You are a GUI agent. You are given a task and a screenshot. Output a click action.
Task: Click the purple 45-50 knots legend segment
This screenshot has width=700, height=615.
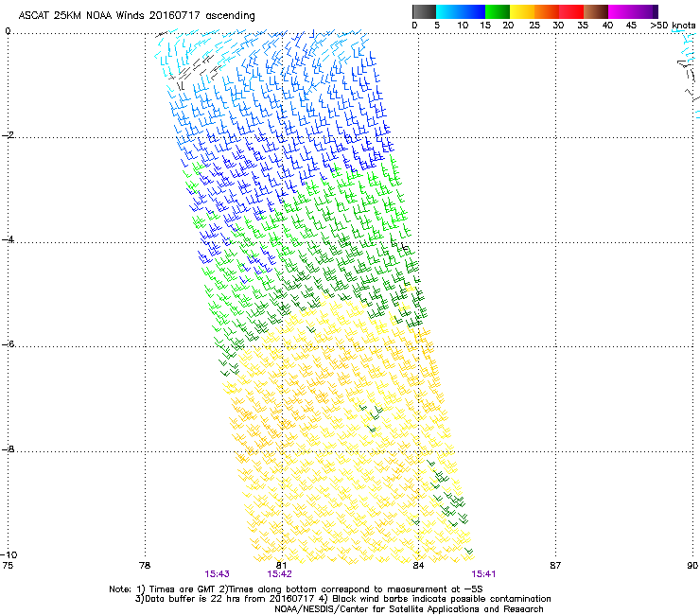click(645, 11)
